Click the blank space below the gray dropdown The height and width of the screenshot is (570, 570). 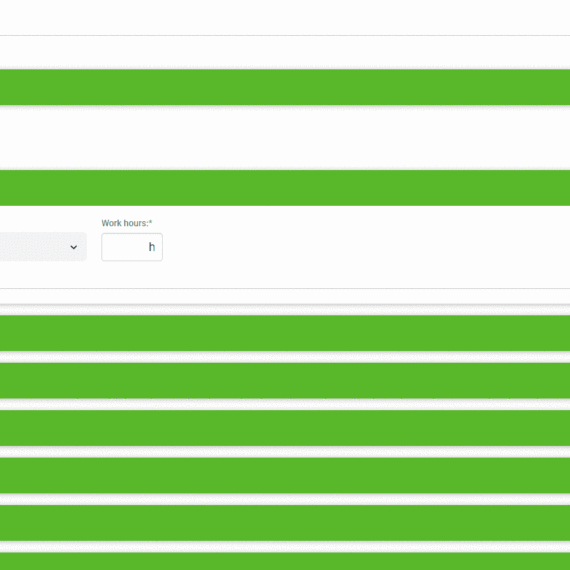pos(43,274)
